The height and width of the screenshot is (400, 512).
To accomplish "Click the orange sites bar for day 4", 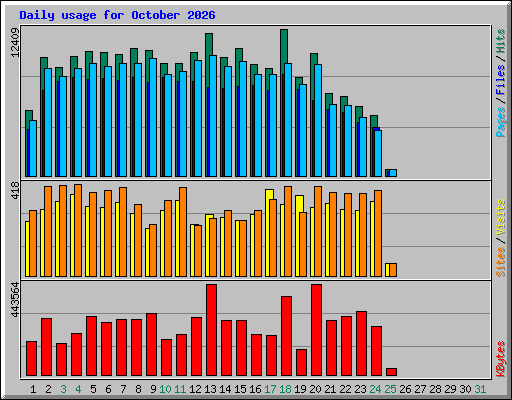I will pyautogui.click(x=78, y=230).
